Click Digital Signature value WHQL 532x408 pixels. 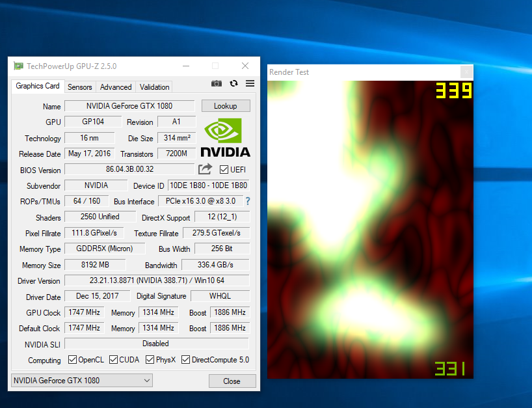click(220, 296)
